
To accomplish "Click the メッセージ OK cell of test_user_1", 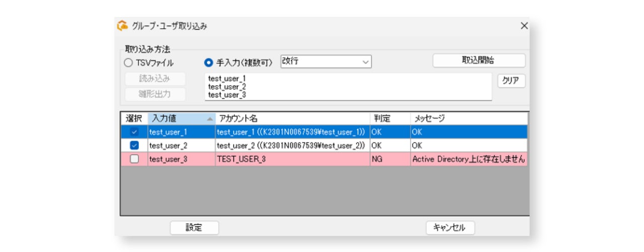I will 469,132.
